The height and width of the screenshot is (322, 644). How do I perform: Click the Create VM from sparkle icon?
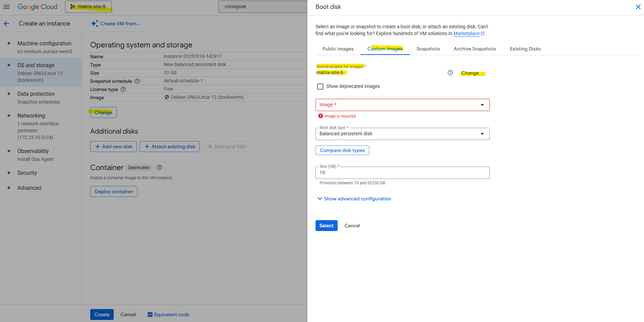pyautogui.click(x=94, y=24)
